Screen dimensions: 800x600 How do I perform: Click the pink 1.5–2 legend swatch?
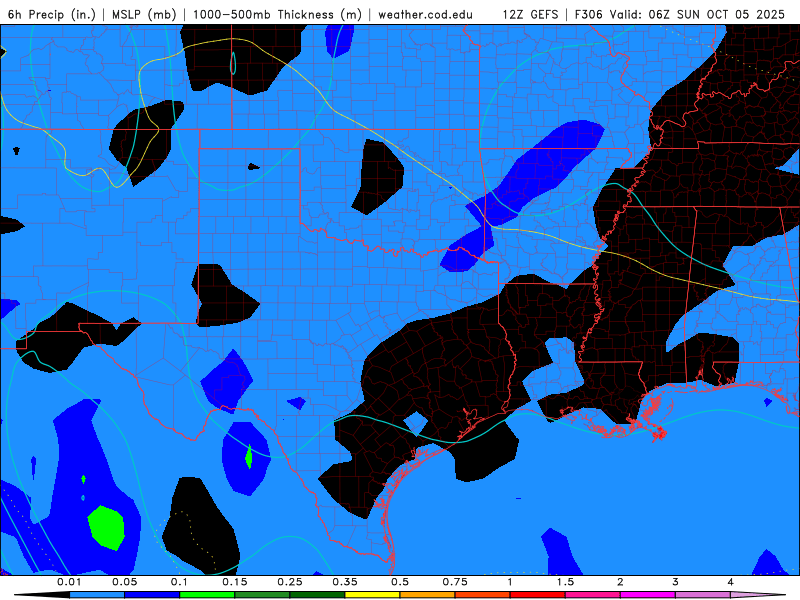coord(593,595)
